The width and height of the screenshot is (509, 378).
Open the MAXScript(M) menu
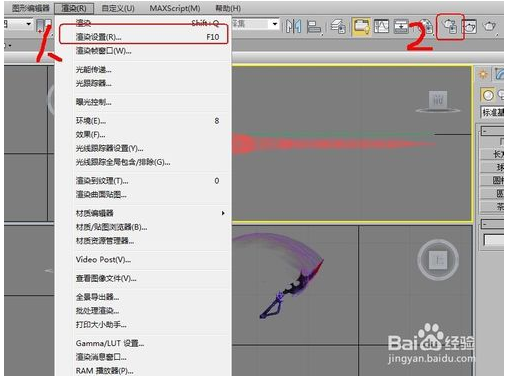pos(175,8)
